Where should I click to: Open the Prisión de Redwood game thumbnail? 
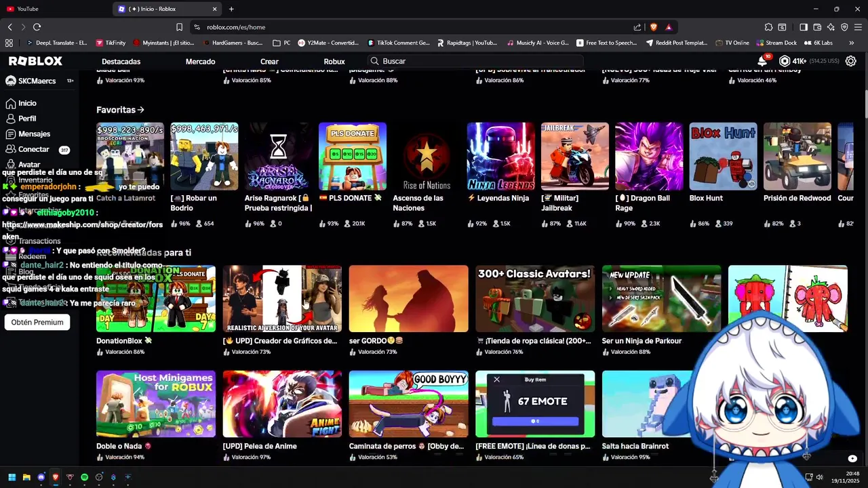pos(797,157)
